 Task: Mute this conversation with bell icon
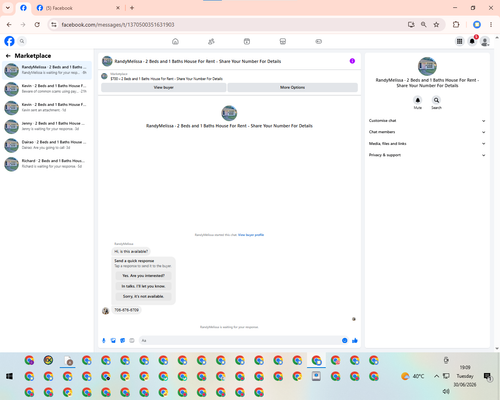[x=418, y=100]
